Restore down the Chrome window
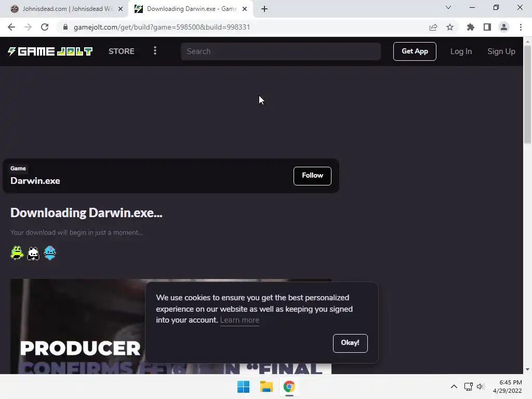 tap(496, 7)
